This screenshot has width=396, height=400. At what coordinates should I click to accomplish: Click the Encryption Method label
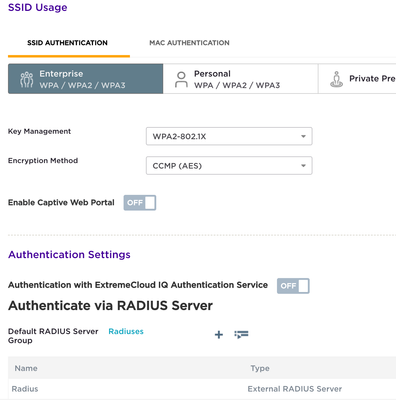click(43, 161)
